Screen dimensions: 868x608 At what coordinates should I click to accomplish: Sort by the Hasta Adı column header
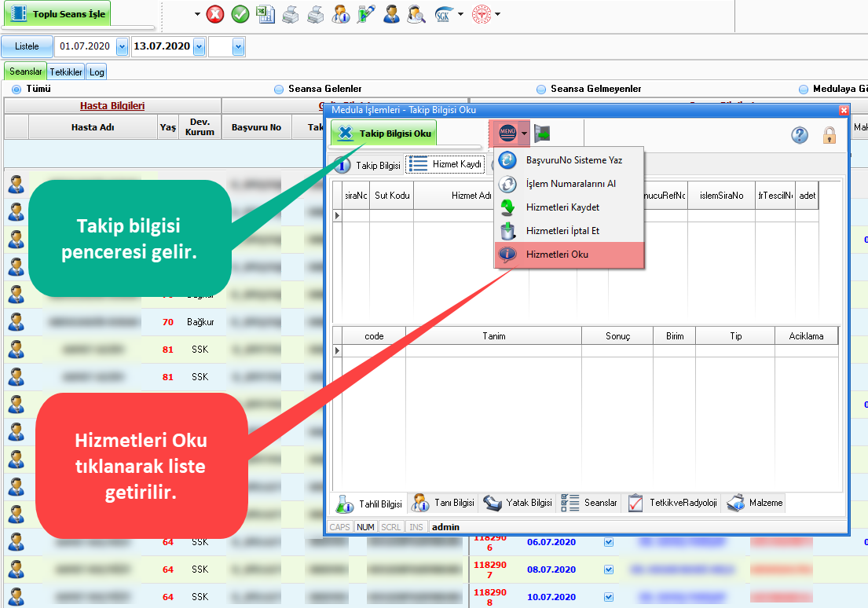[93, 127]
